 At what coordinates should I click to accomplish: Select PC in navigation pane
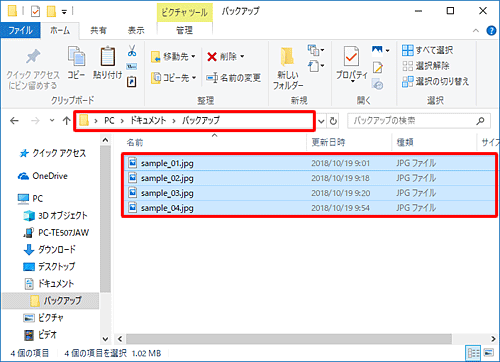tap(30, 199)
